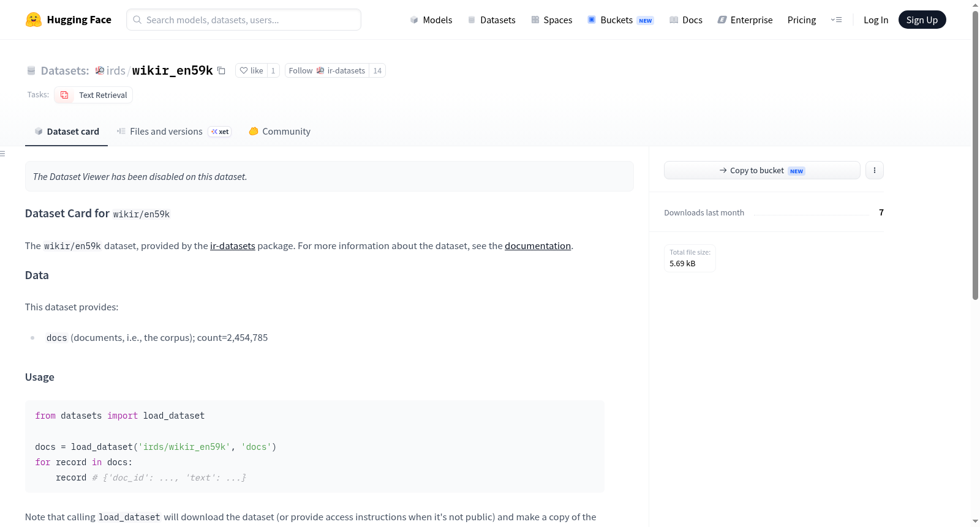Click the load_dataset code line
980x527 pixels.
(x=156, y=447)
